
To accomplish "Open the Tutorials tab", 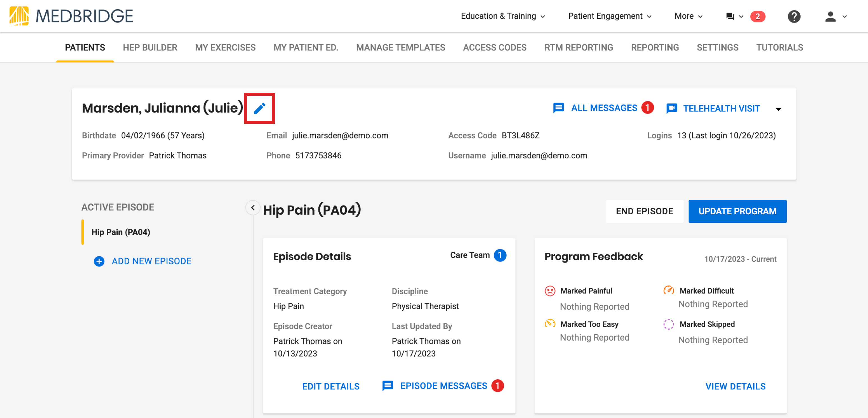I will pos(780,48).
